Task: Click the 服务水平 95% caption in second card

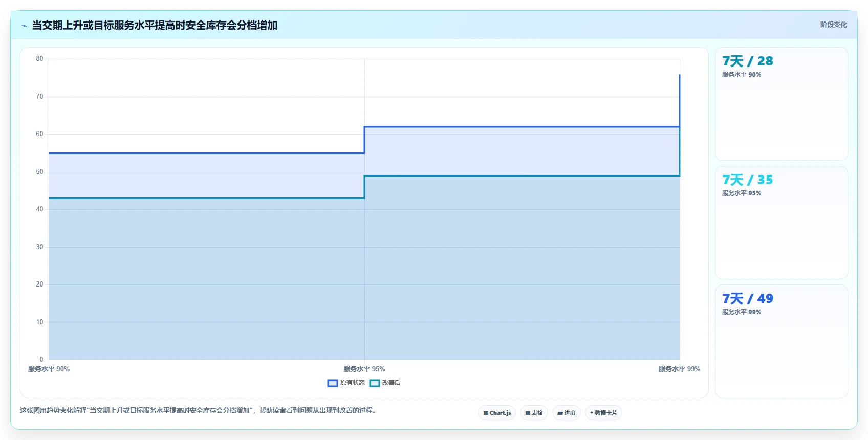Action: pyautogui.click(x=741, y=193)
